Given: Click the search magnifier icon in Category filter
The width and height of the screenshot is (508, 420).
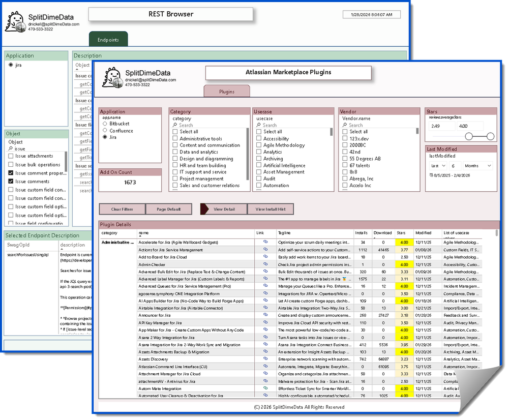Looking at the screenshot, I should tap(175, 125).
